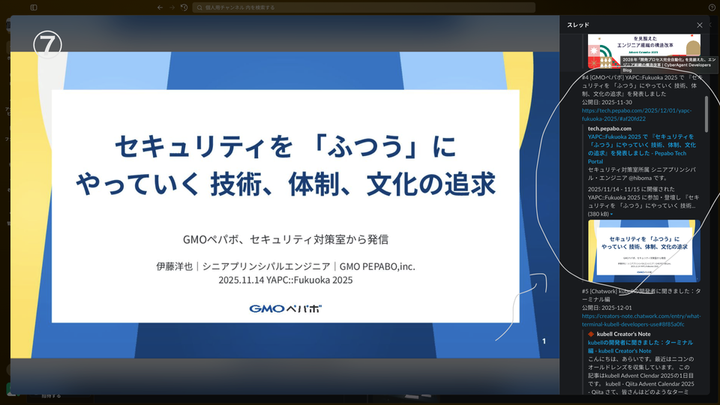Toggle the sidebar icon in top bar
Screen dimensions: 720x405
point(34,7)
